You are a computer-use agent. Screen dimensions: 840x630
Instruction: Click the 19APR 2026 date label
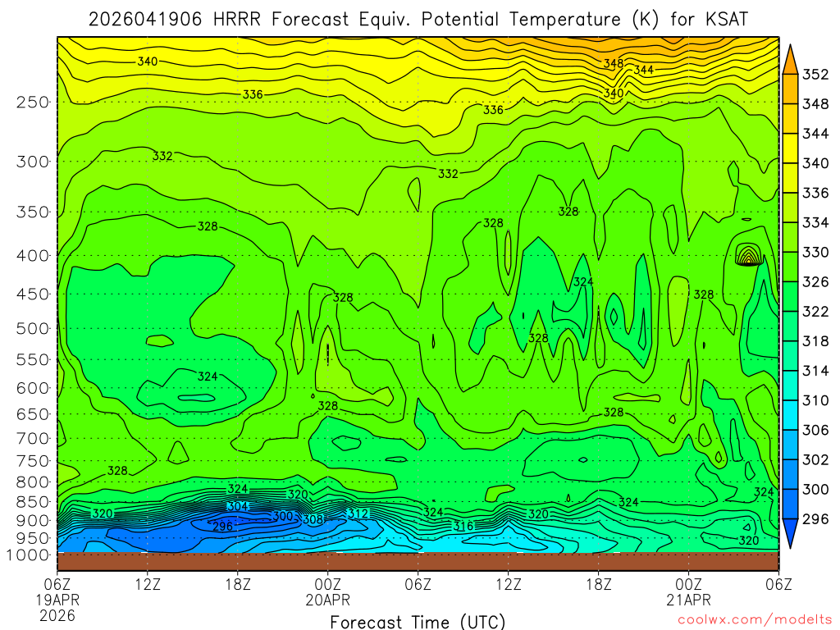pyautogui.click(x=57, y=608)
